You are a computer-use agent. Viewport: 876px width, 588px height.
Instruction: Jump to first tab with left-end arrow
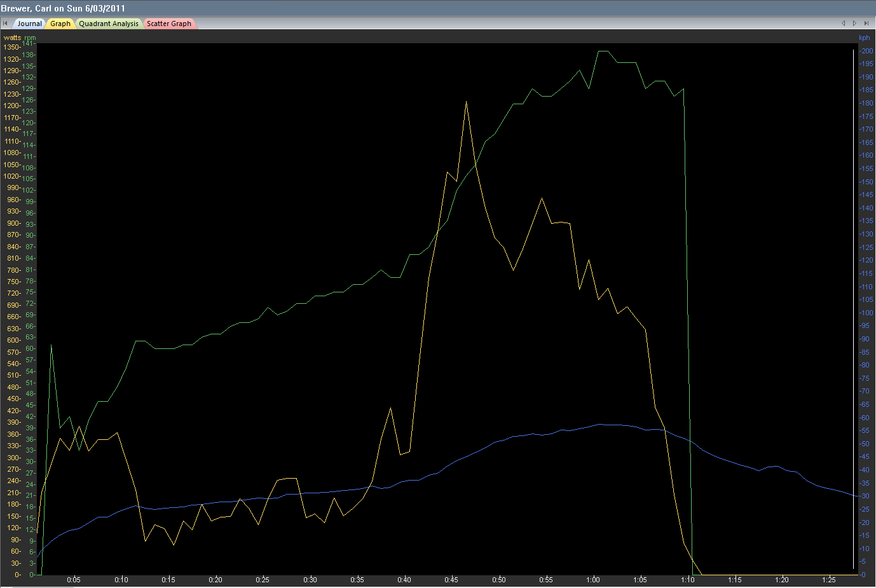(5, 24)
